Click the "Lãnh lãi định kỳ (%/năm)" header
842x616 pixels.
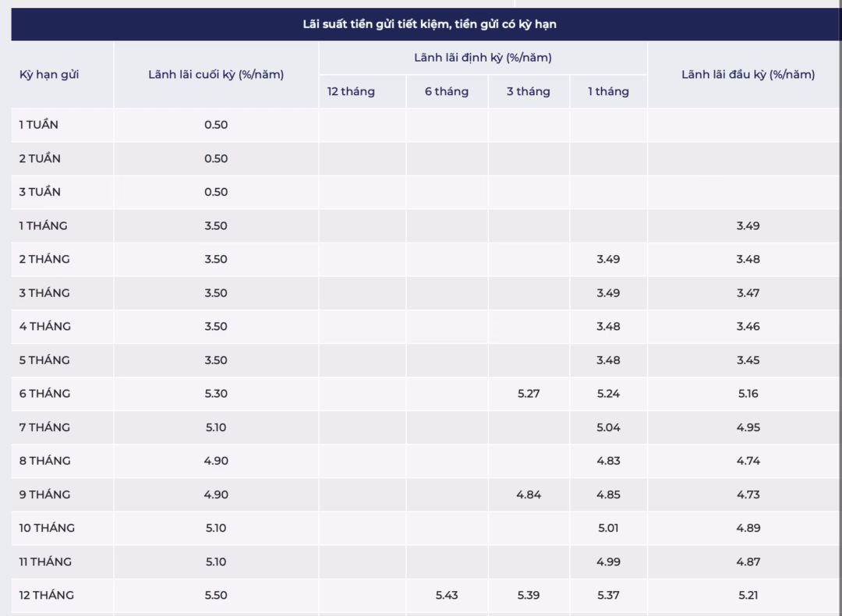tap(483, 58)
